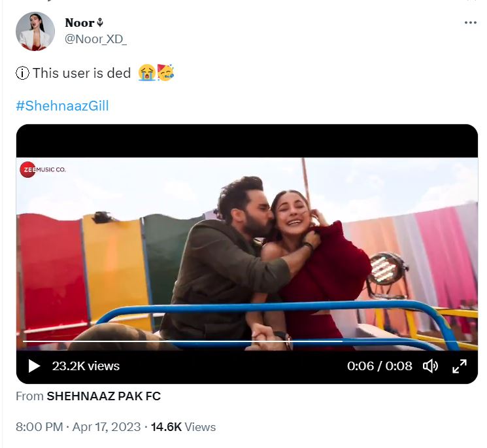The image size is (487, 448).
Task: Click the info symbol before tweet text
Action: coord(22,73)
